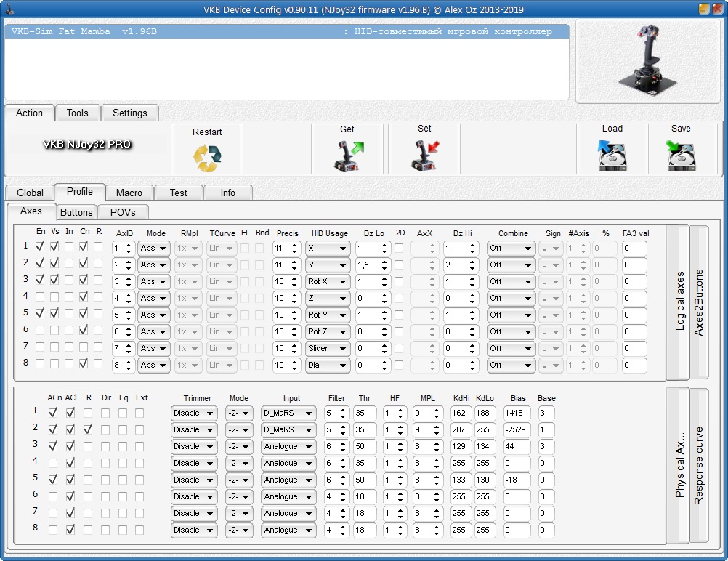
Task: Click the Bias field showing -2529
Action: tap(517, 429)
